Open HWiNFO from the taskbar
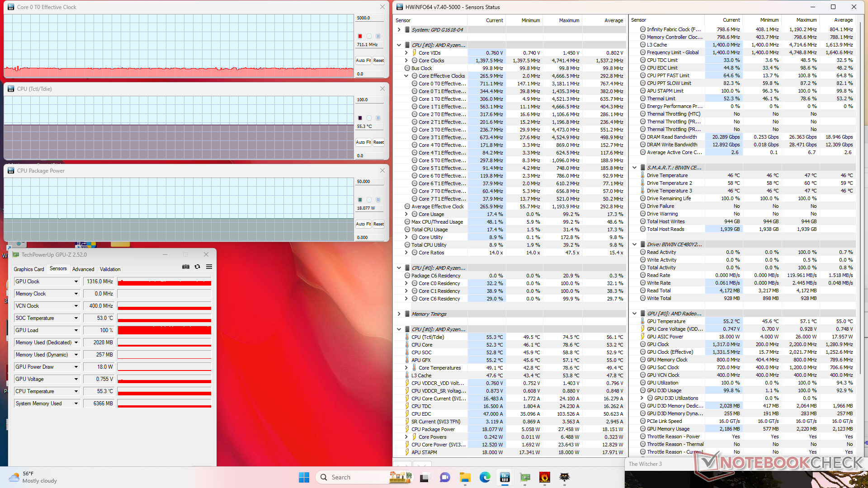868x488 pixels. coord(505,477)
